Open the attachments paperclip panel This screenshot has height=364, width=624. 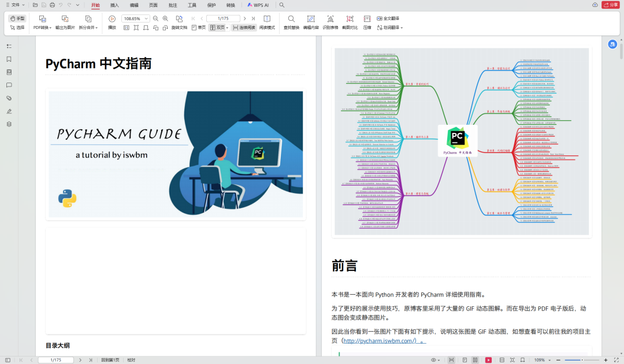coord(9,98)
